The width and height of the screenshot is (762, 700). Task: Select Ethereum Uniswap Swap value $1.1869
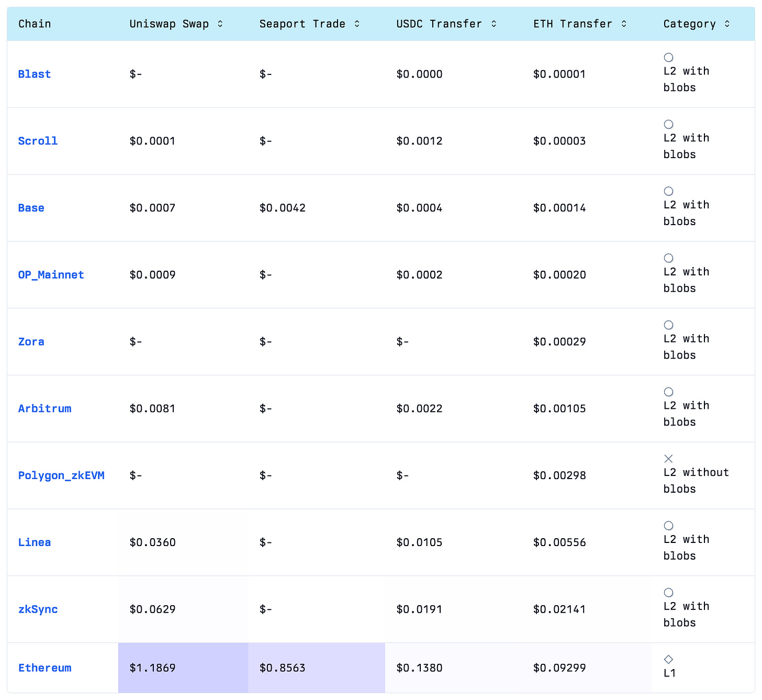pyautogui.click(x=152, y=668)
